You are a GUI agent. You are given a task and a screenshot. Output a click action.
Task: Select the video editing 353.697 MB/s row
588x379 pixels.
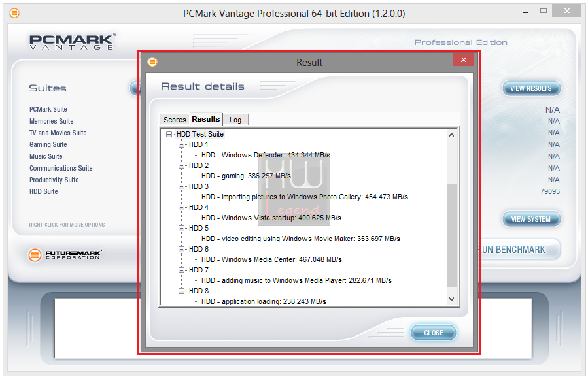tap(301, 239)
